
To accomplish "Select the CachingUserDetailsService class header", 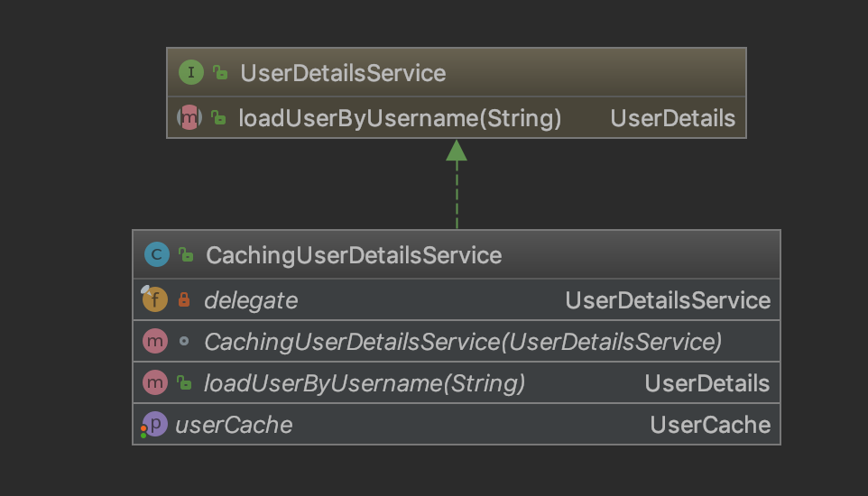I will (x=354, y=255).
